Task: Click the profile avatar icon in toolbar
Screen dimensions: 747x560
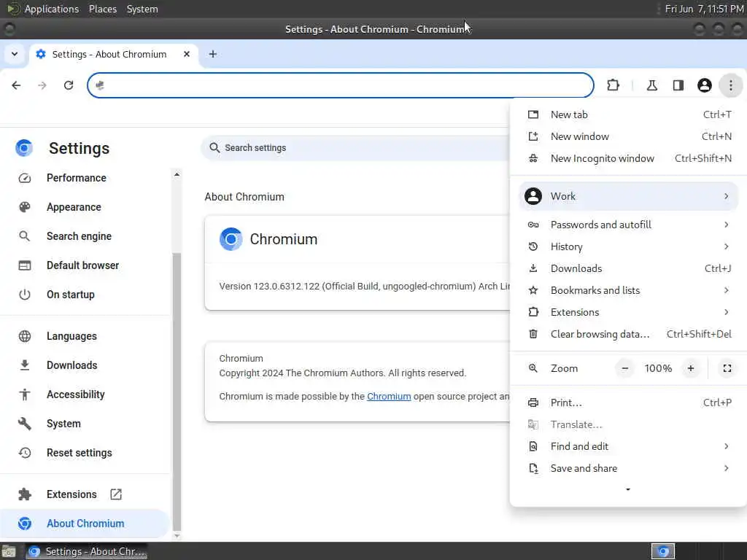Action: [704, 85]
